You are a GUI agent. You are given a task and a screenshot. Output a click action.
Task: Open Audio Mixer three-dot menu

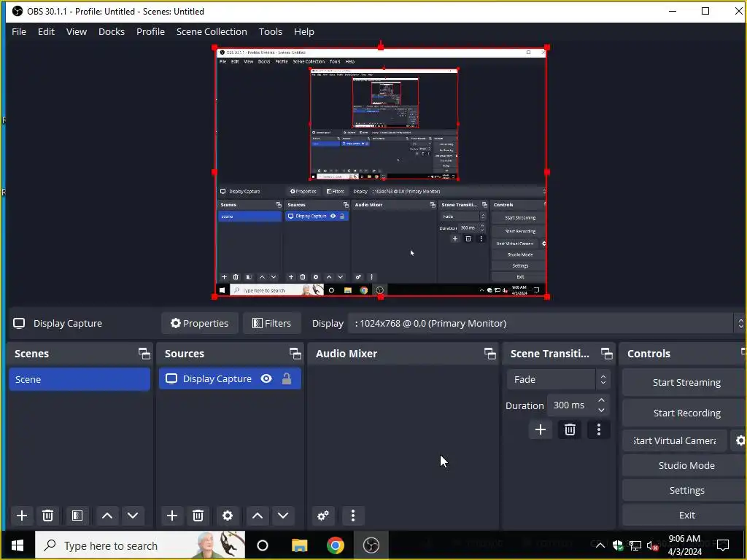click(x=352, y=516)
